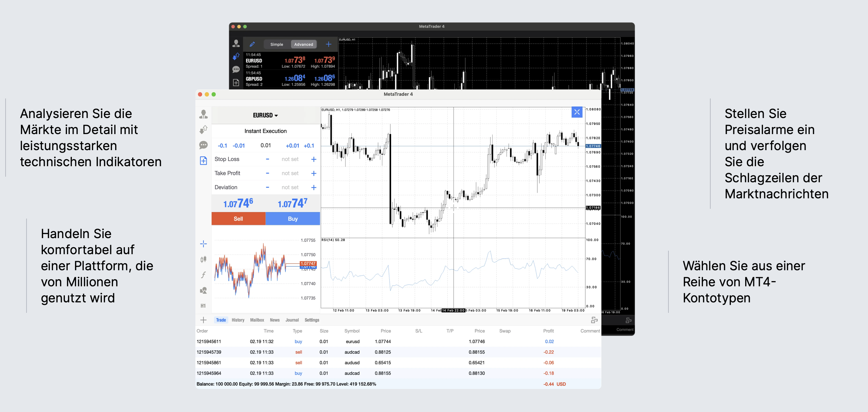Open the Trade tab
Viewport: 868px width, 412px height.
pyautogui.click(x=221, y=320)
